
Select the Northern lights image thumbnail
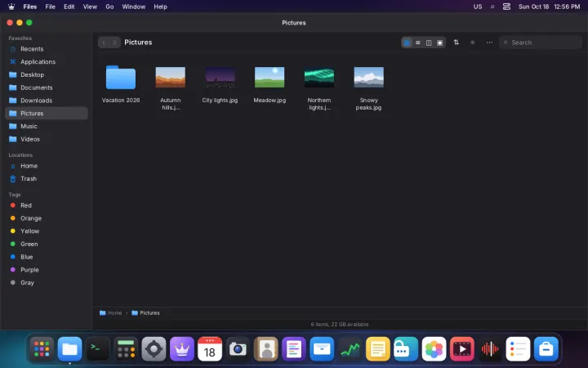[319, 78]
